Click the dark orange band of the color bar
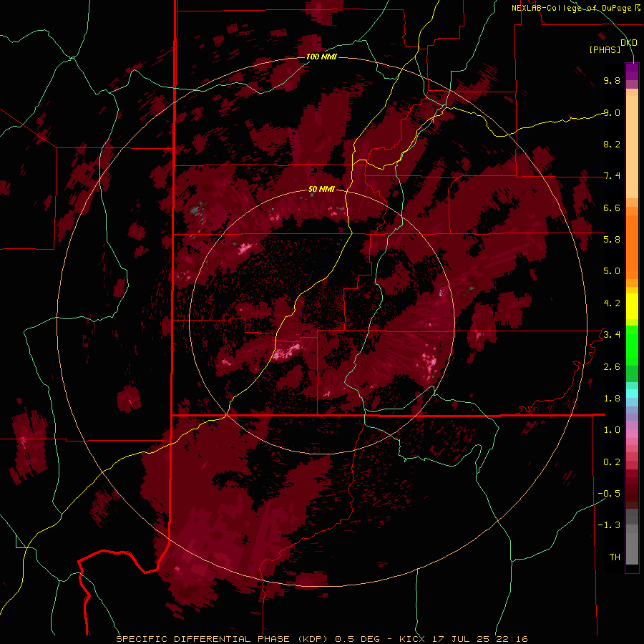644x644 pixels. pyautogui.click(x=632, y=246)
